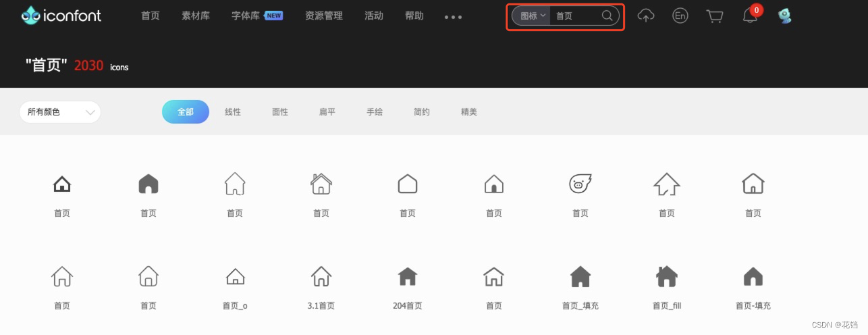Image resolution: width=868 pixels, height=335 pixels.
Task: Select the 线性 style tab
Action: (233, 112)
